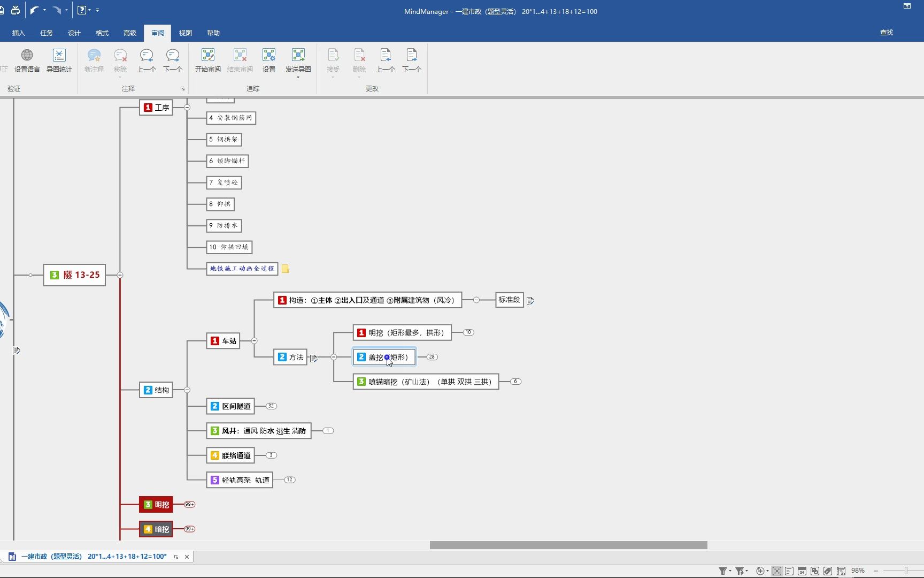Switch to outline view in status bar
This screenshot has height=578, width=924.
tap(789, 571)
